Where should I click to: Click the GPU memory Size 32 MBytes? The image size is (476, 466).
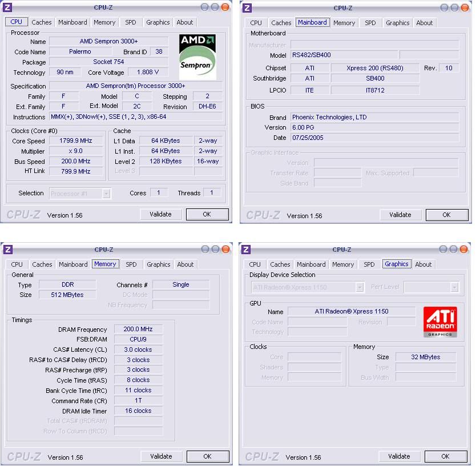coord(426,357)
